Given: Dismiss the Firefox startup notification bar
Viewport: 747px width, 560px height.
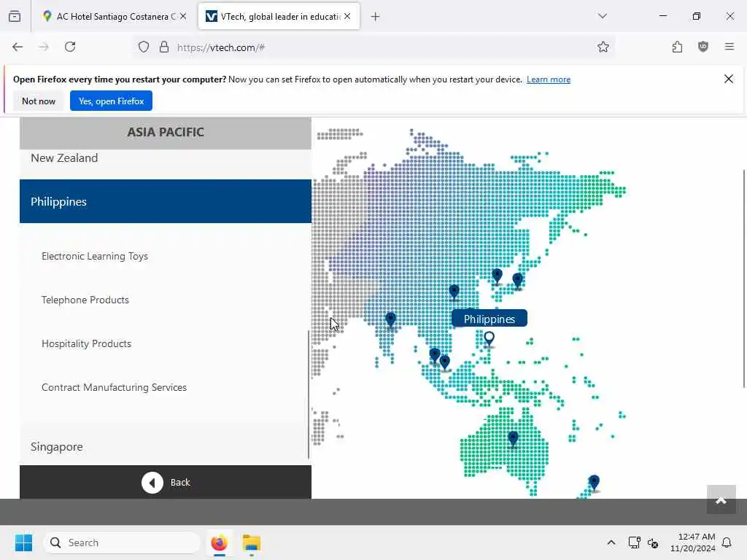Looking at the screenshot, I should tap(729, 79).
